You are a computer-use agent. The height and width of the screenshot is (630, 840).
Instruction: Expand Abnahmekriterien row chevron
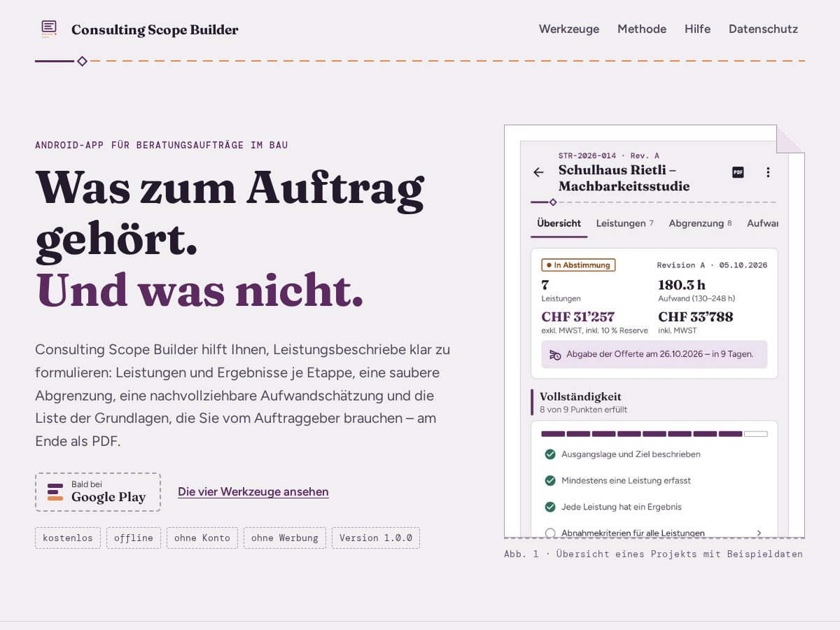tap(759, 533)
